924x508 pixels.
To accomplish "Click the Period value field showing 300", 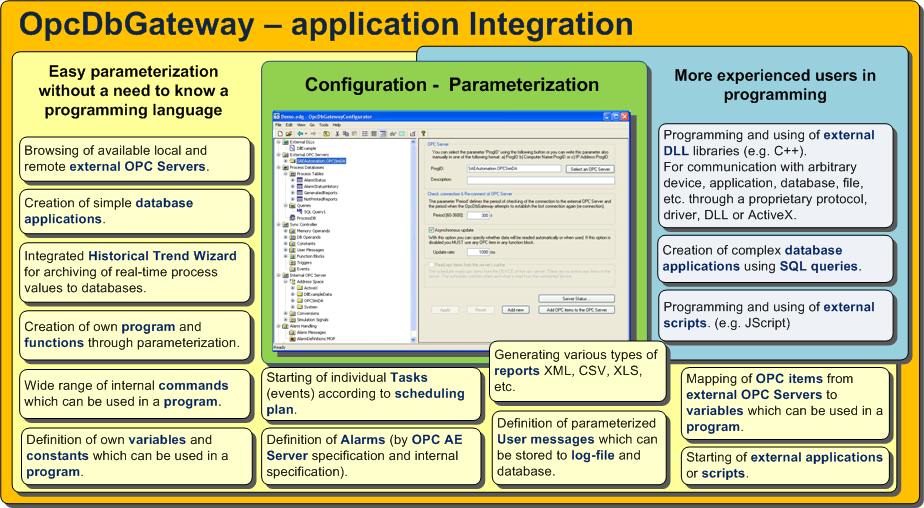I will (x=478, y=216).
